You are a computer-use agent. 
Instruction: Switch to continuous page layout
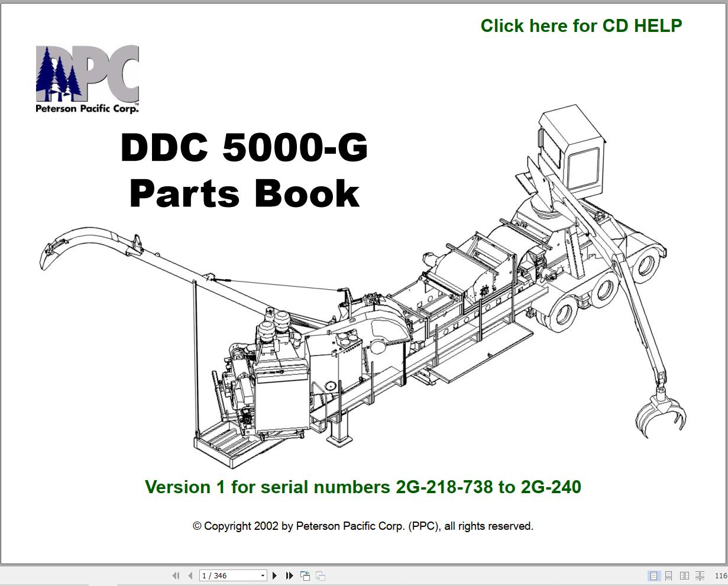(x=669, y=575)
